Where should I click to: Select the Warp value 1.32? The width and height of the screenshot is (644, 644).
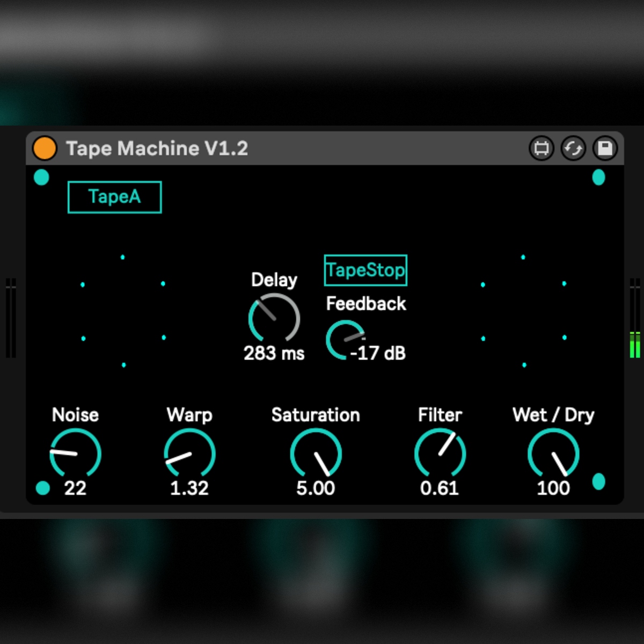point(189,488)
